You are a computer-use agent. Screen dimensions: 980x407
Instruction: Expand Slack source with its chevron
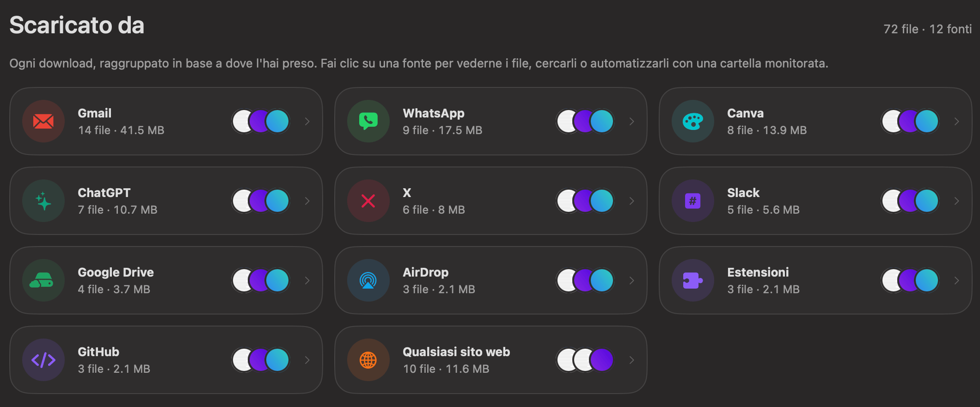(957, 201)
